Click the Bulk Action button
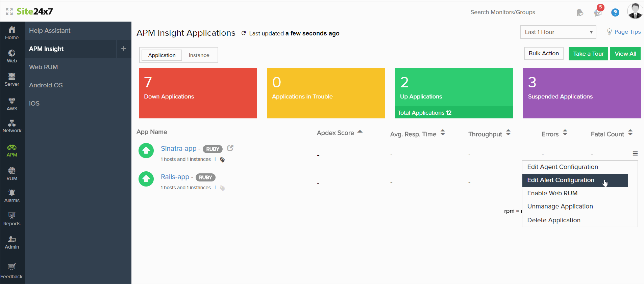This screenshot has height=284, width=644. pyautogui.click(x=544, y=53)
